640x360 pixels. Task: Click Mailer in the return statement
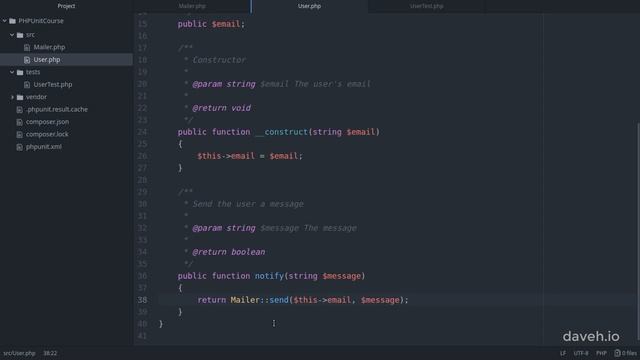tap(245, 300)
